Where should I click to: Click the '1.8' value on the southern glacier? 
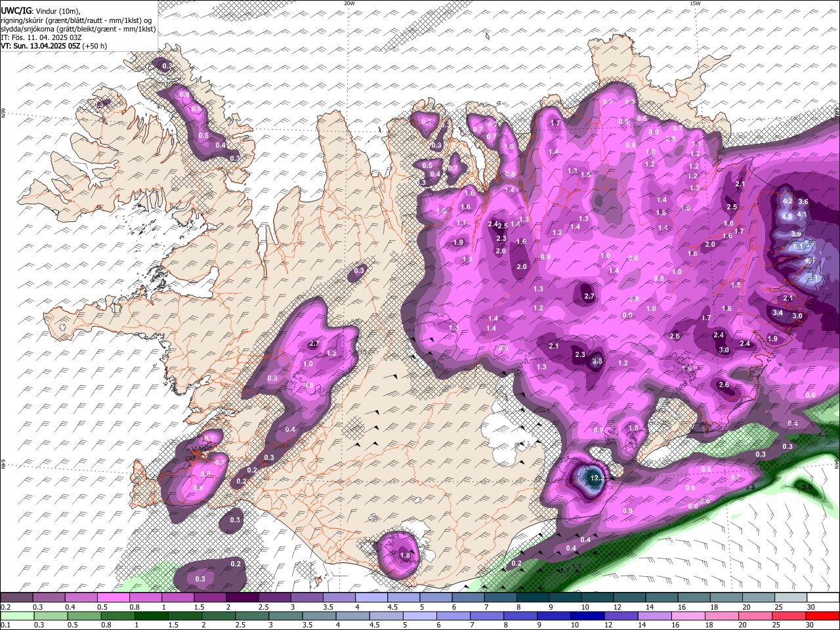pyautogui.click(x=405, y=556)
